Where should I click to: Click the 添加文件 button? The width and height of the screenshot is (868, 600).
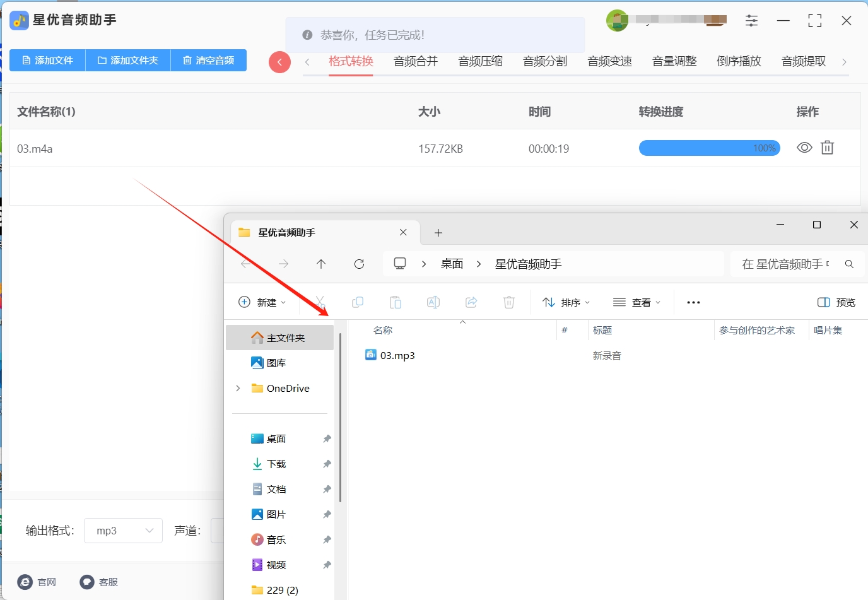coord(47,61)
